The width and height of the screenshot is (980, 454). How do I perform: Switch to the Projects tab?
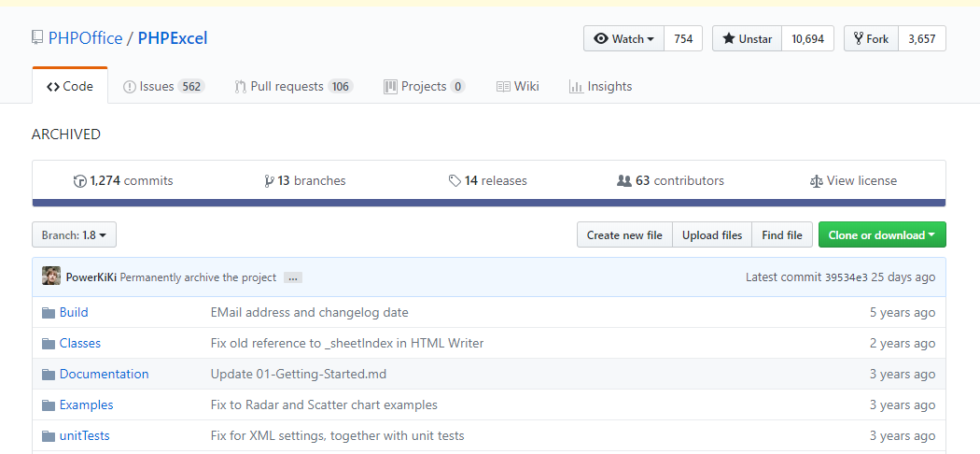point(425,86)
